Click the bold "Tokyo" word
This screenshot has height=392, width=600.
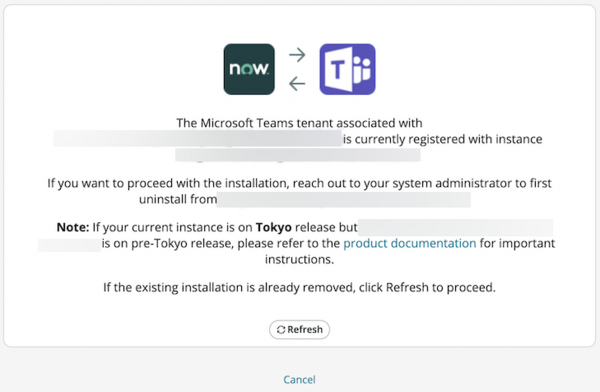274,227
